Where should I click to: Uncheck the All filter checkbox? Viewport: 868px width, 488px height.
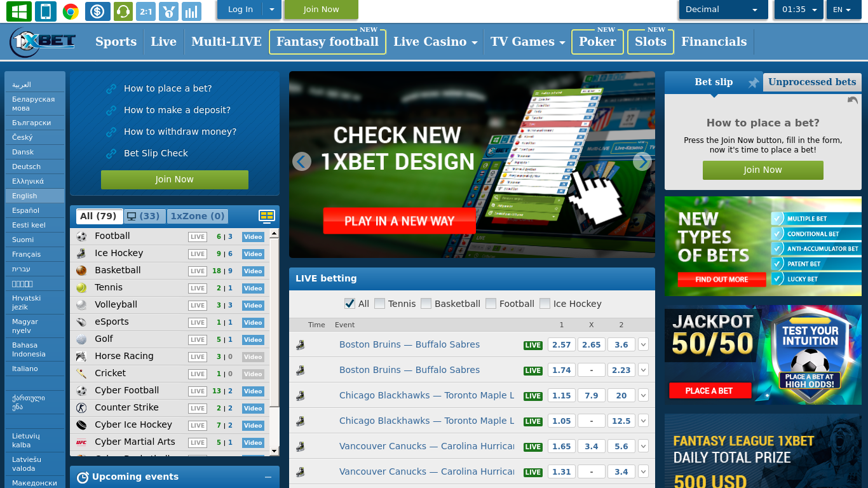[x=349, y=304]
